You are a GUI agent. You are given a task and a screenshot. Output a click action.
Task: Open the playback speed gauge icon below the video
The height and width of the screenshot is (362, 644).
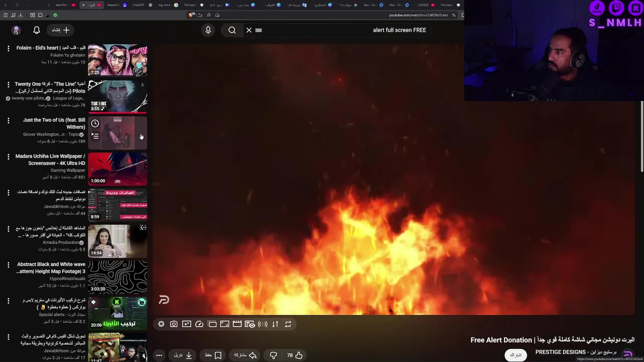click(x=199, y=324)
